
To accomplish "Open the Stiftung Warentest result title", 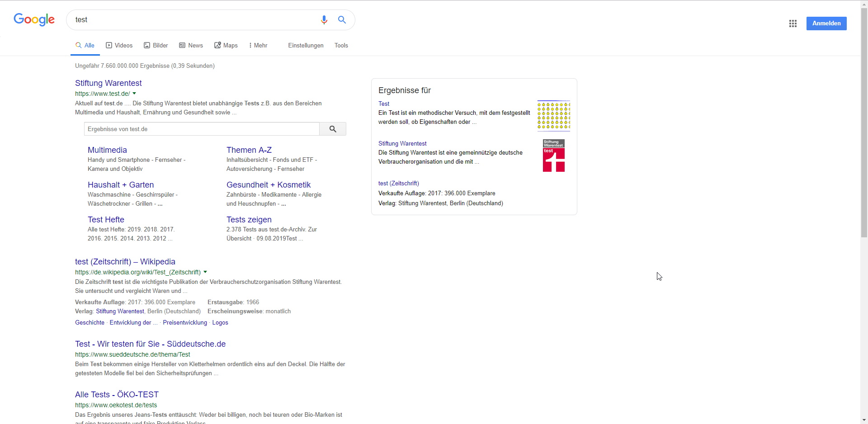I will 108,83.
